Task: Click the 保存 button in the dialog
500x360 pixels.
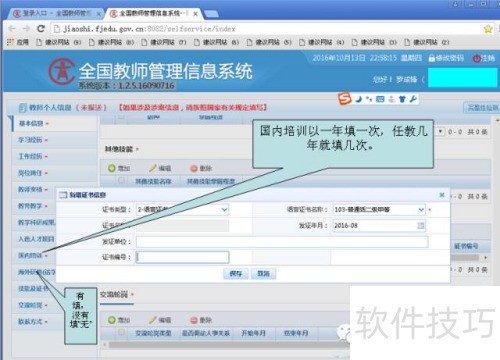Action: coord(236,274)
